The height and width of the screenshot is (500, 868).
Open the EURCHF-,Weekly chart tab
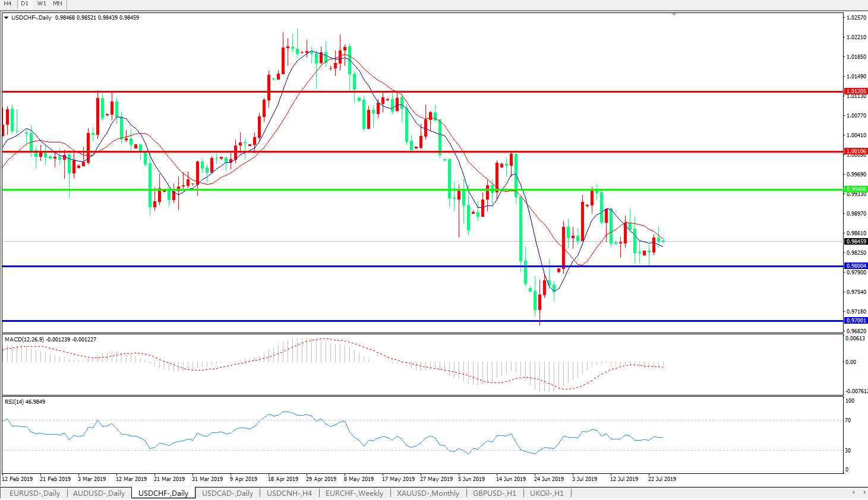[x=354, y=493]
